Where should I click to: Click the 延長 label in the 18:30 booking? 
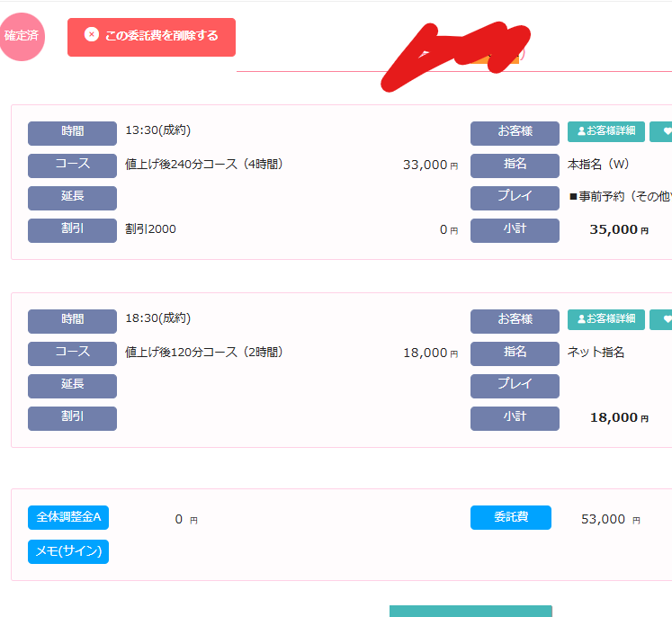coord(72,386)
